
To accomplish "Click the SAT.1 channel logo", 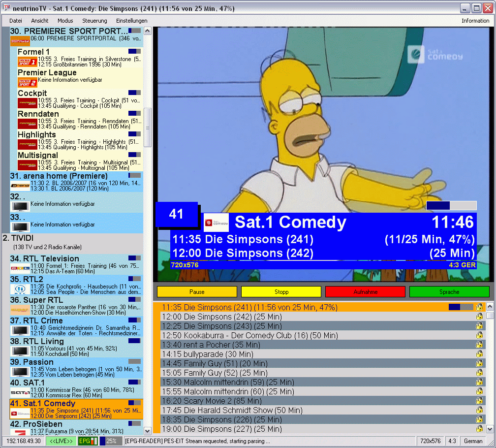I will click(20, 393).
